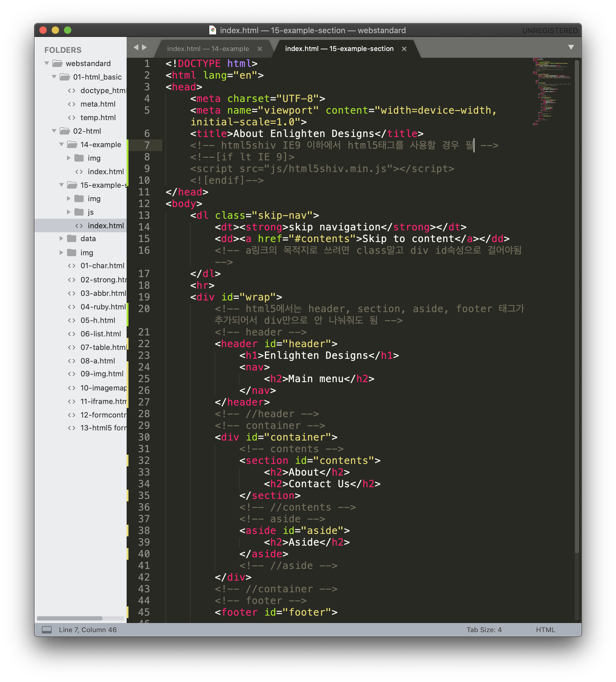The height and width of the screenshot is (682, 616).
Task: Select the 15-example-section index.html tab
Action: coord(339,49)
